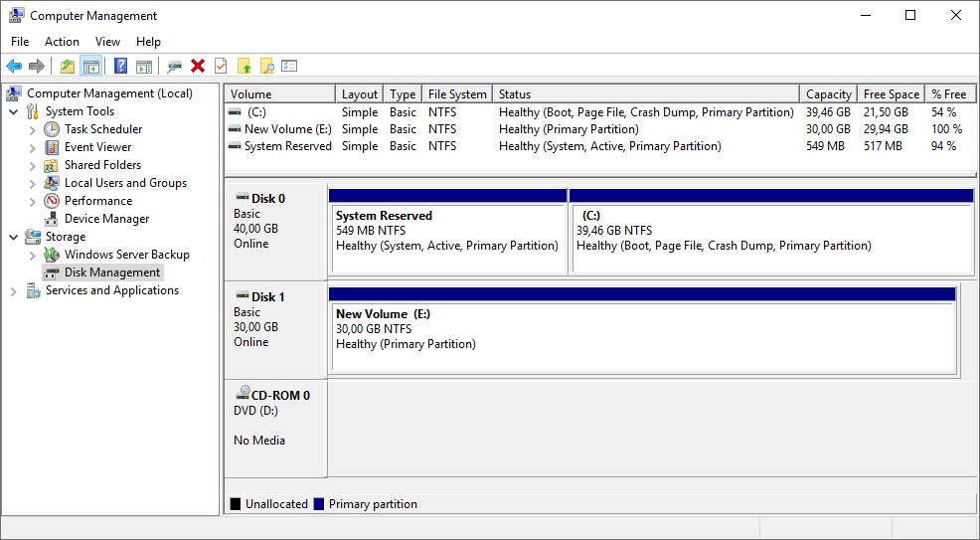Screen dimensions: 980x540
Task: Click the gray Forward arrow
Action: pyautogui.click(x=37, y=66)
